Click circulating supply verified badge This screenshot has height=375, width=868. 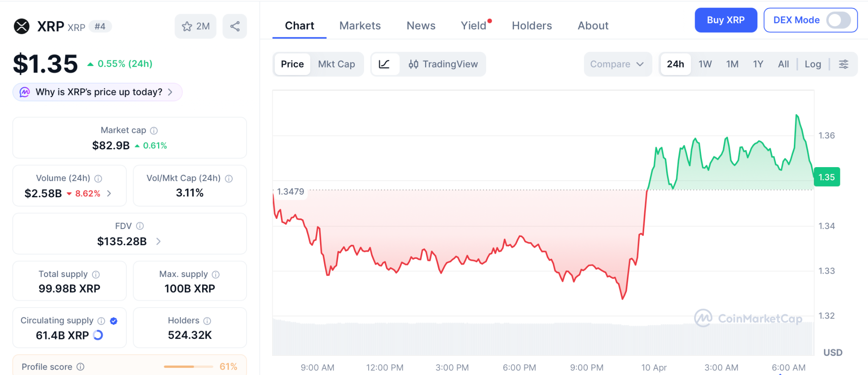pos(114,321)
